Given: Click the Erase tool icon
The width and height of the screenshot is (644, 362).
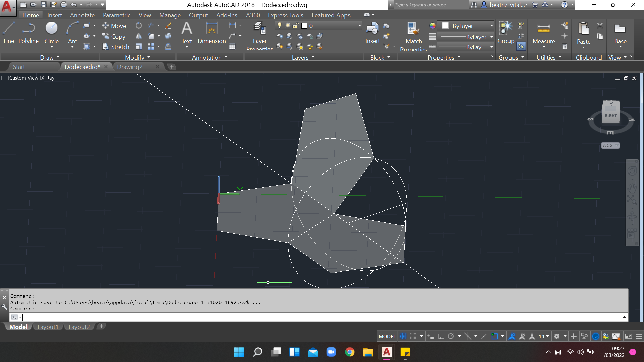Looking at the screenshot, I should tap(168, 26).
